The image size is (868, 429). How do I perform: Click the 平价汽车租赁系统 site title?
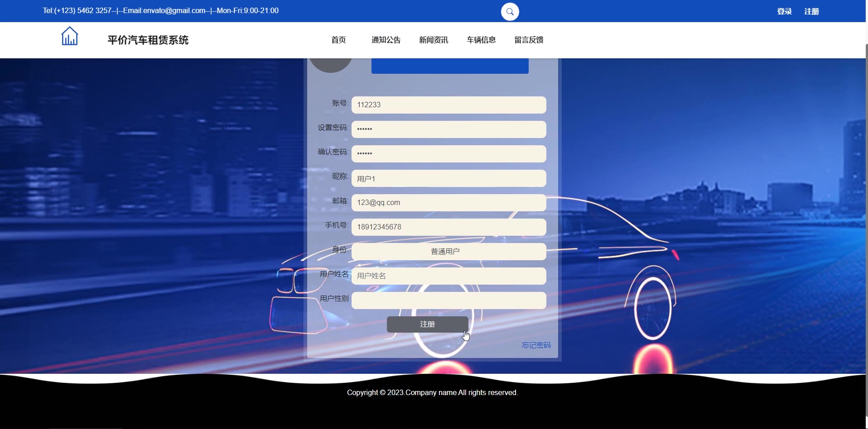148,40
